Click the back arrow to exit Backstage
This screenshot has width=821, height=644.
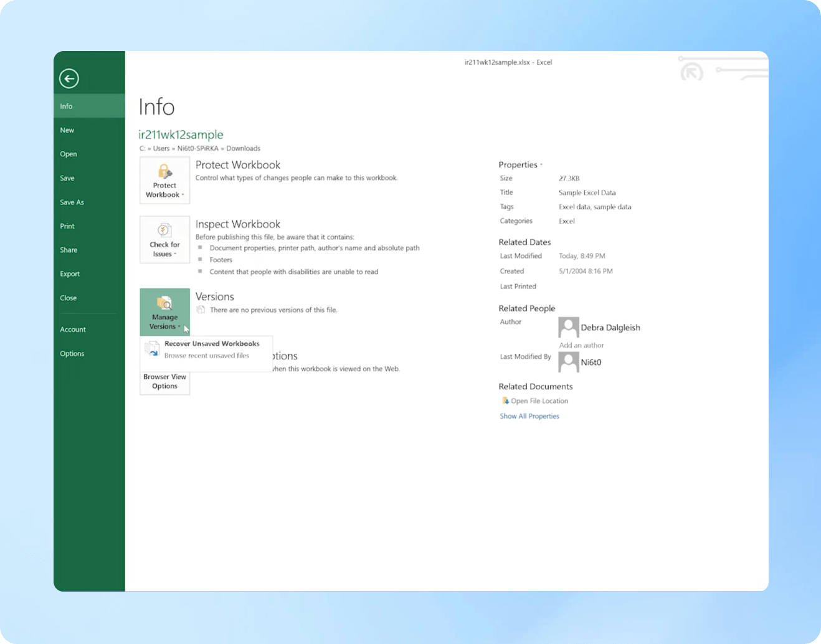point(69,78)
